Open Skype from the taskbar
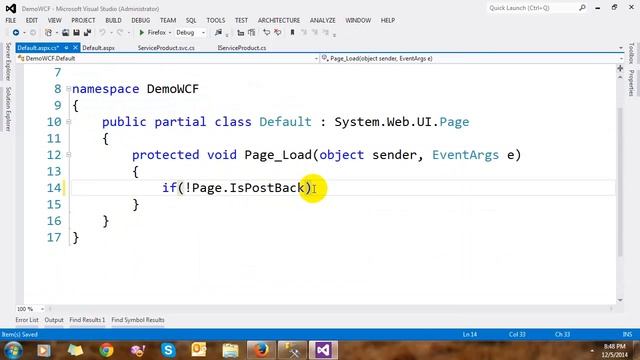This screenshot has height=360, width=640. [168, 350]
